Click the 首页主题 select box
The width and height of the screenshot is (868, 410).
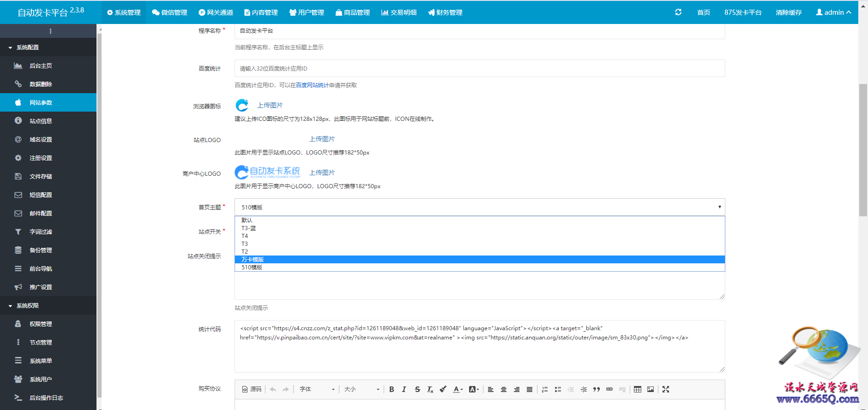[x=480, y=207]
